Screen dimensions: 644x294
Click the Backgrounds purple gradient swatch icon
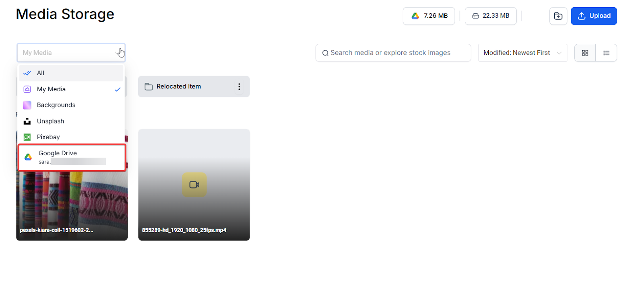27,105
